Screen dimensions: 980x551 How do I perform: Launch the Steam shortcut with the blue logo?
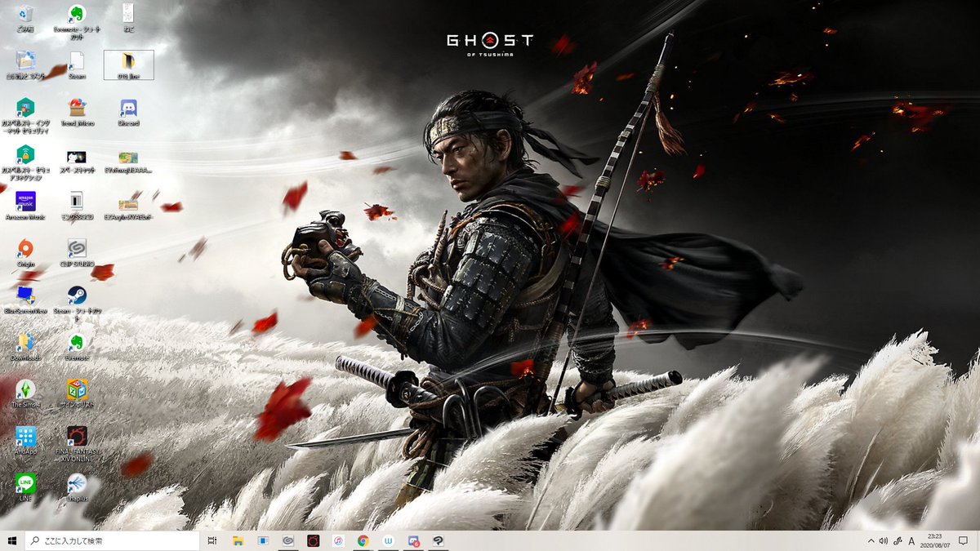(x=77, y=303)
